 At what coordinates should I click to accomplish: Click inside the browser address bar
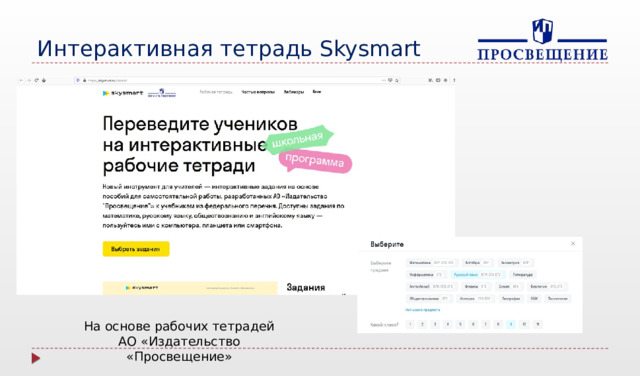coord(237,80)
